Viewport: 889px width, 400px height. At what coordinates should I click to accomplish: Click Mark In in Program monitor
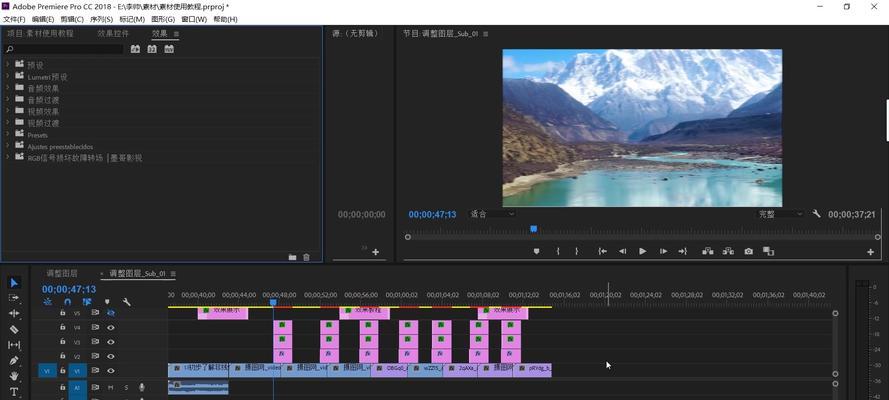(558, 251)
